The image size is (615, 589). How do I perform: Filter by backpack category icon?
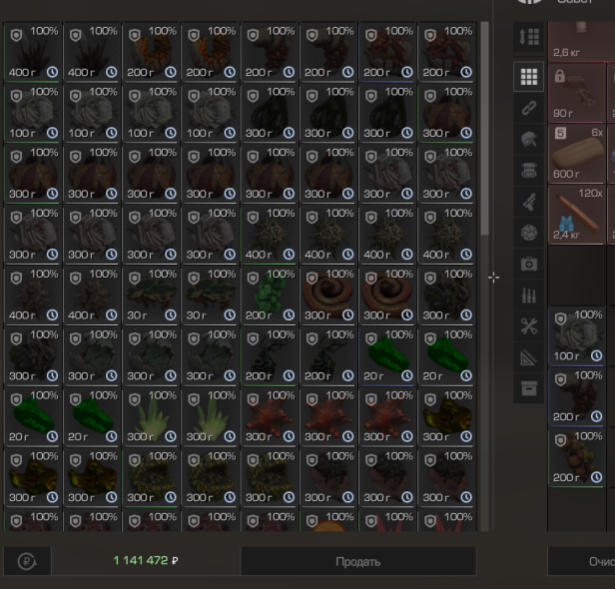pos(529,171)
